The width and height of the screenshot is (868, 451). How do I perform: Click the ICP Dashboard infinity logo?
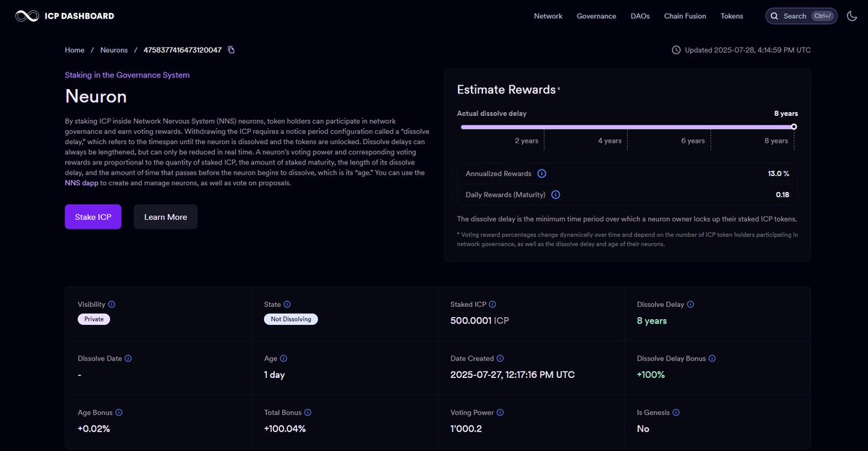tap(27, 16)
